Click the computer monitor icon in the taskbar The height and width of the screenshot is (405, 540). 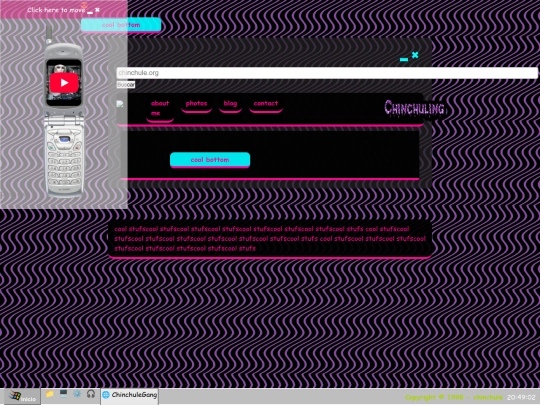pos(63,394)
